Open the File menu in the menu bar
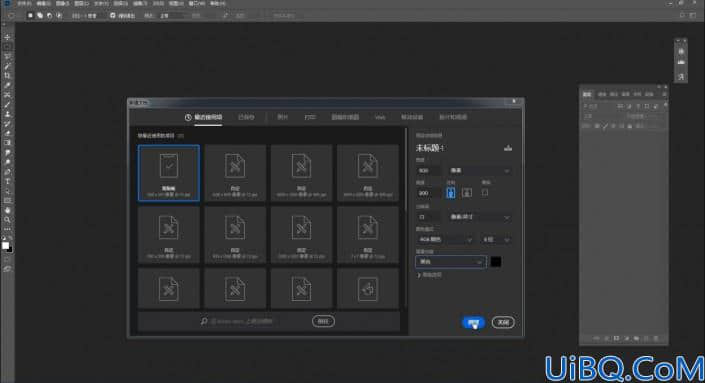Image resolution: width=705 pixels, height=383 pixels. coord(24,4)
